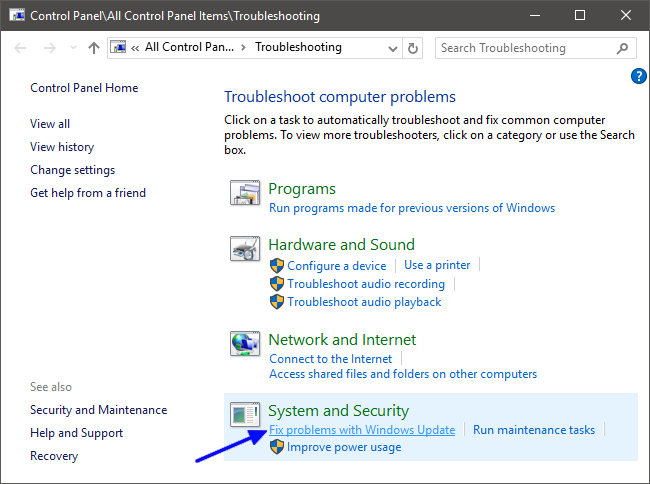Viewport: 650px width, 484px height.
Task: Click the shield icon beside Configure a device
Action: pyautogui.click(x=277, y=266)
